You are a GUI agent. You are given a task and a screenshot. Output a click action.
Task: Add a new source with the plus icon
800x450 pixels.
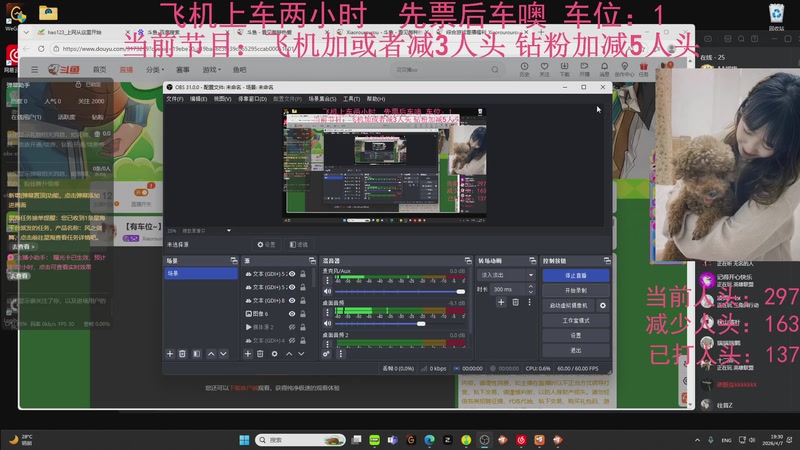[248, 354]
